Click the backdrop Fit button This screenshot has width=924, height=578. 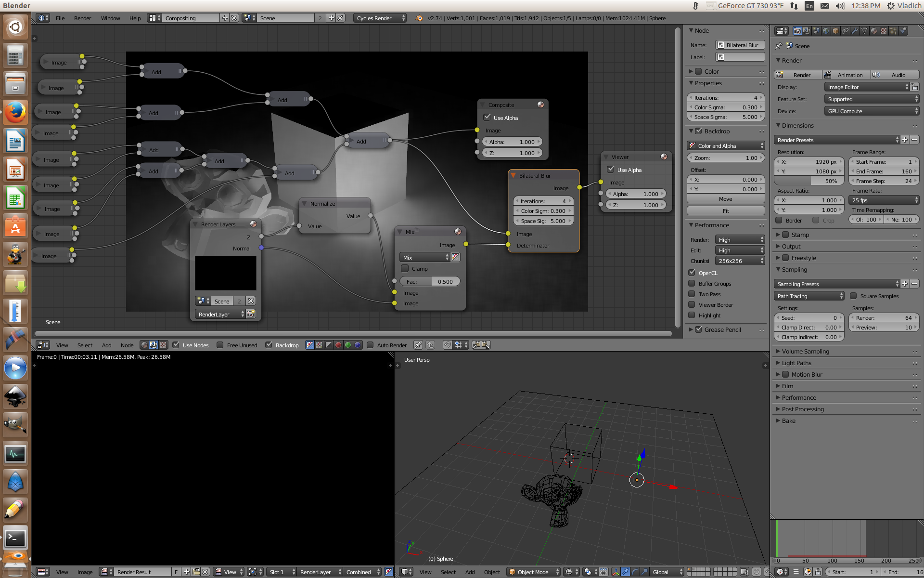(x=726, y=210)
